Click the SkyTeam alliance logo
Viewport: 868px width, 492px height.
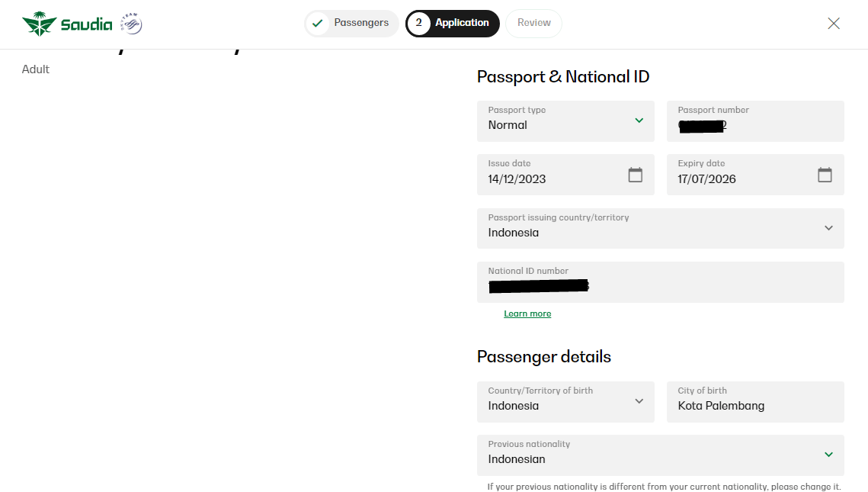[132, 24]
